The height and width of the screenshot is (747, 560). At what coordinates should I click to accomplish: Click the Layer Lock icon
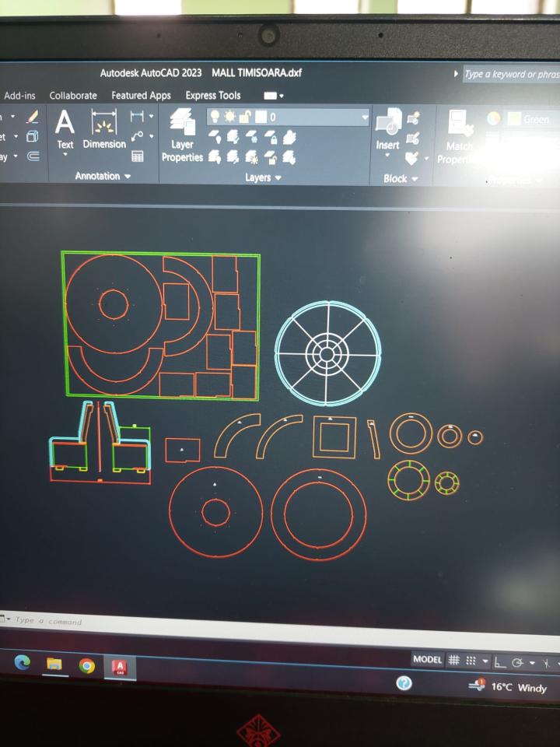(x=271, y=138)
